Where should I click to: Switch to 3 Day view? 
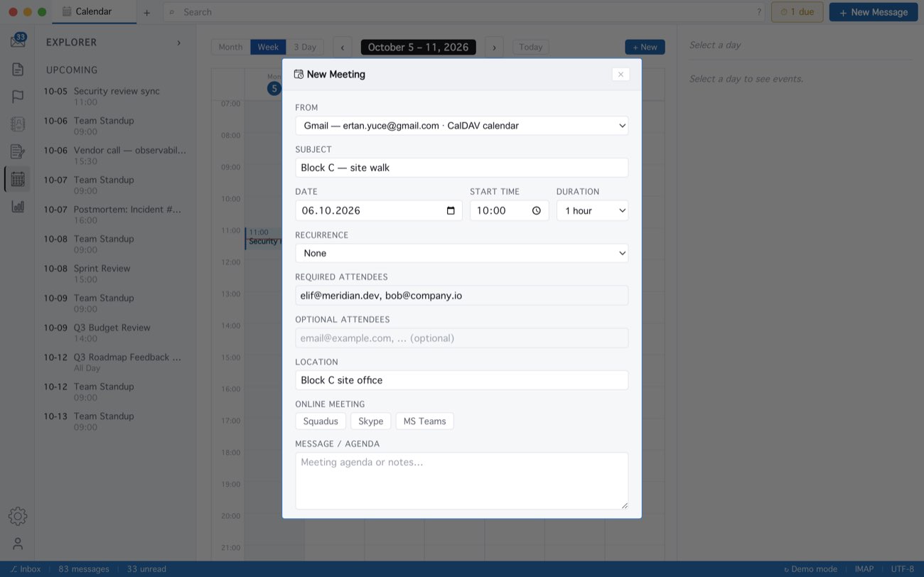[x=305, y=47]
